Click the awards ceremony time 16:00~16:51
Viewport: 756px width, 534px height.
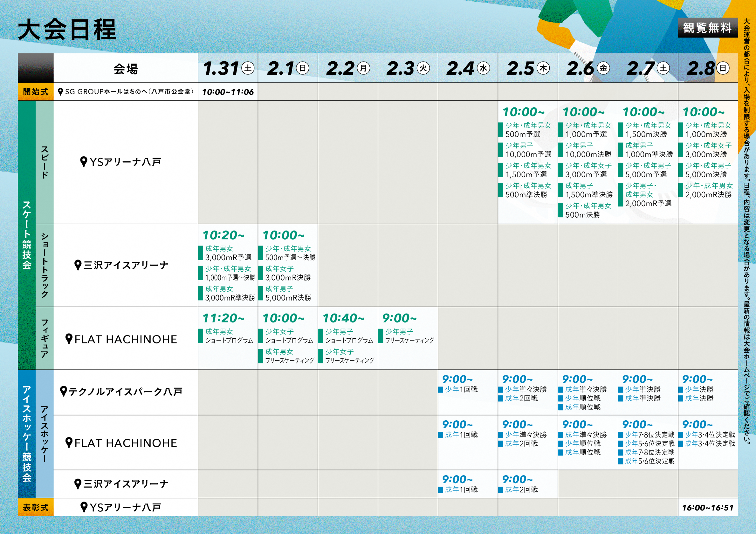click(x=708, y=507)
